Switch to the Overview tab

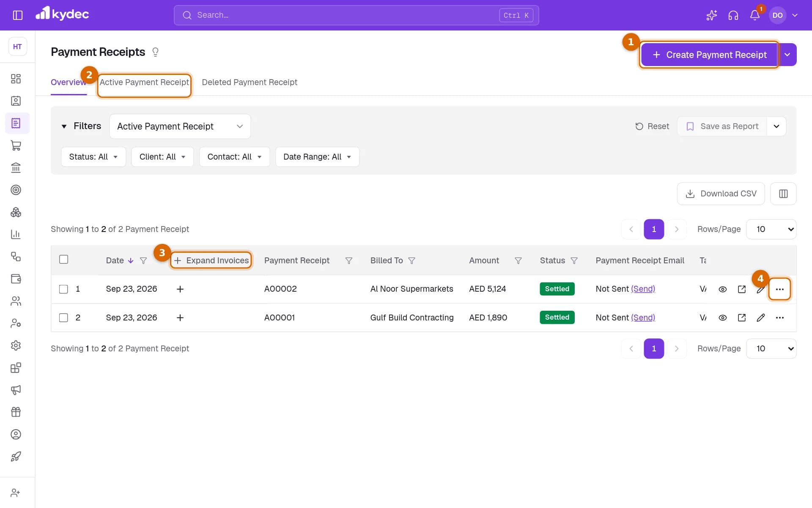tap(69, 82)
